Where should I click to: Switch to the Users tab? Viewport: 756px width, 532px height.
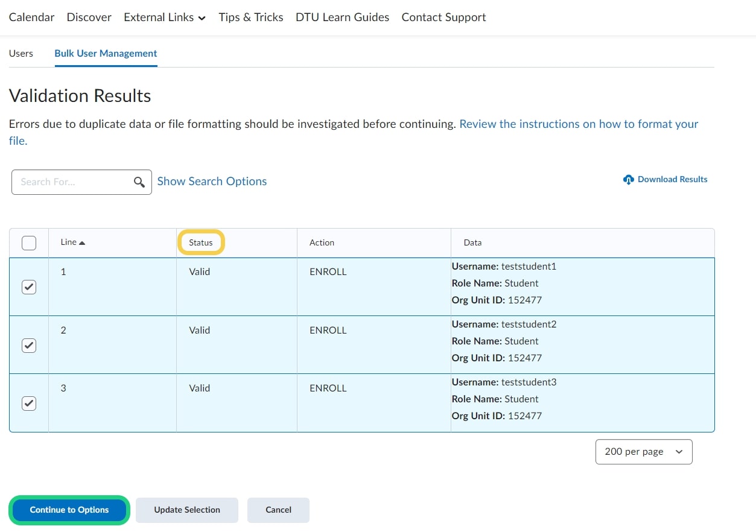(21, 53)
